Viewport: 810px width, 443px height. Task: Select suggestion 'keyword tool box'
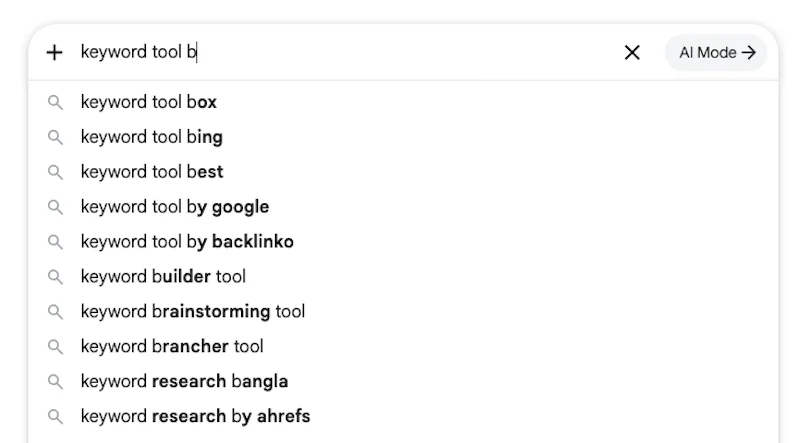click(403, 102)
